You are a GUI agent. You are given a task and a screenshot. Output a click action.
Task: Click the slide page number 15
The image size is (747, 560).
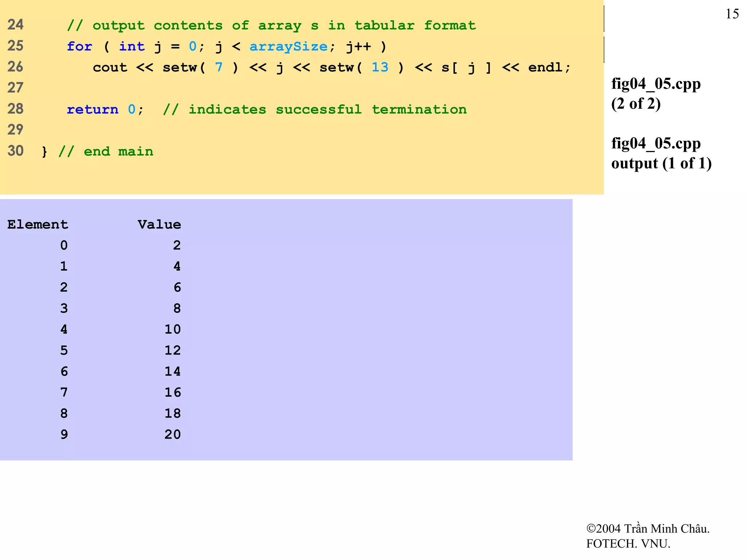point(732,14)
